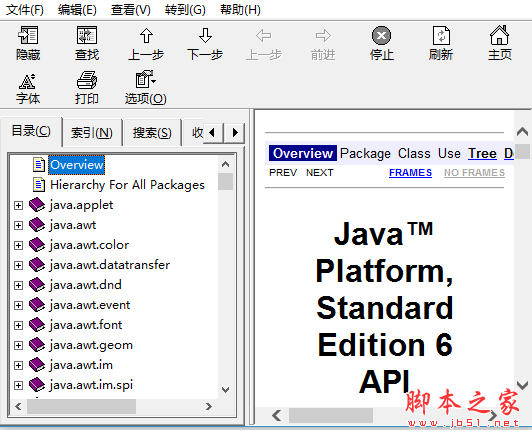Expand the java.awt tree node
Image resolution: width=532 pixels, height=434 pixels.
(18, 225)
